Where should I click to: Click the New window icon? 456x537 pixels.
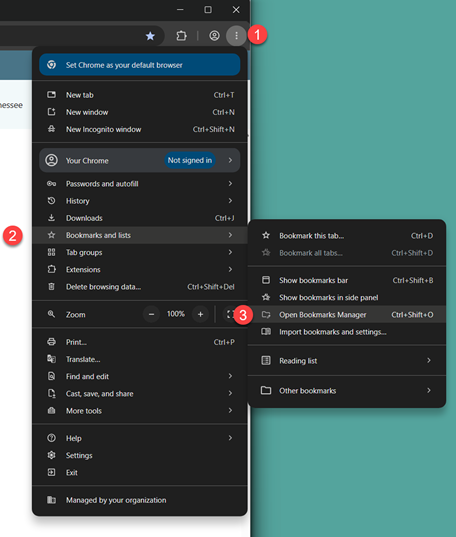click(x=51, y=112)
